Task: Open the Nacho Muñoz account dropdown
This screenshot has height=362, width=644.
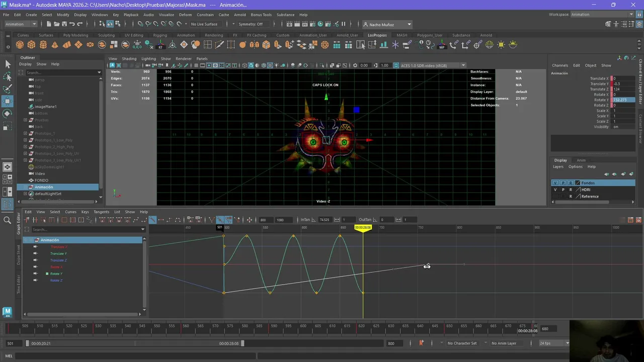Action: coord(387,24)
